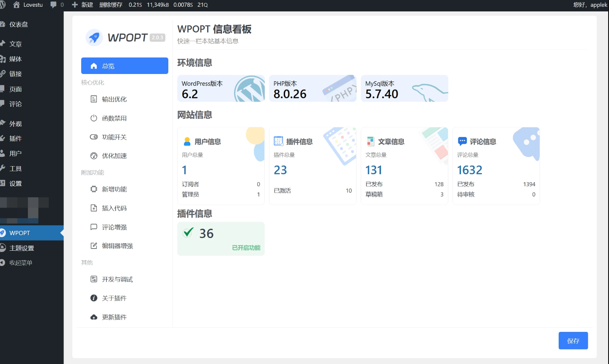The image size is (609, 364).
Task: Click the 保存 save button
Action: coord(573,341)
